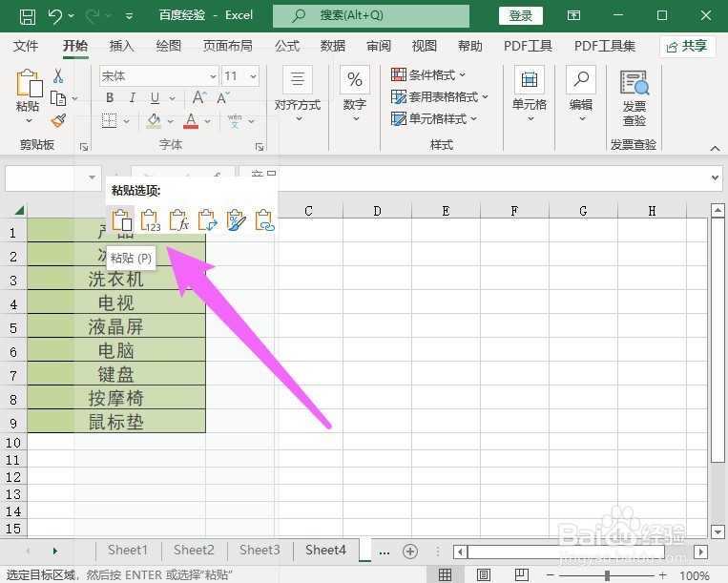The height and width of the screenshot is (583, 728).
Task: Click the zoom slider handle
Action: click(x=607, y=575)
